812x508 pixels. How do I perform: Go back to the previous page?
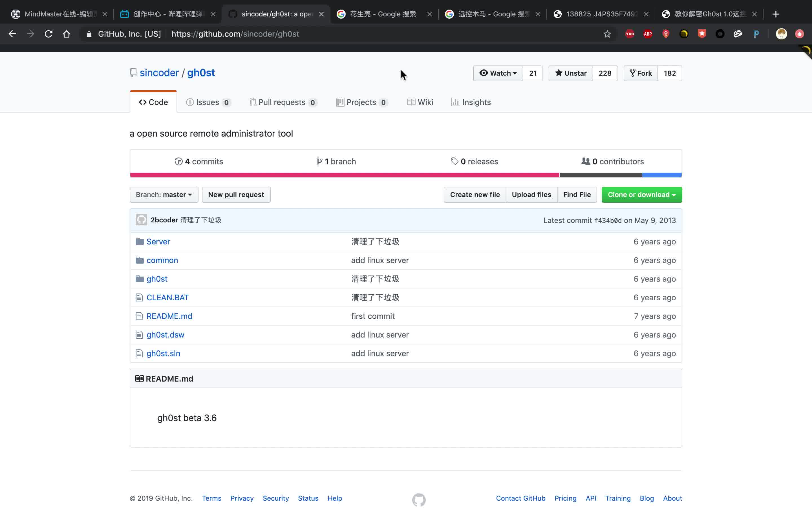coord(12,34)
